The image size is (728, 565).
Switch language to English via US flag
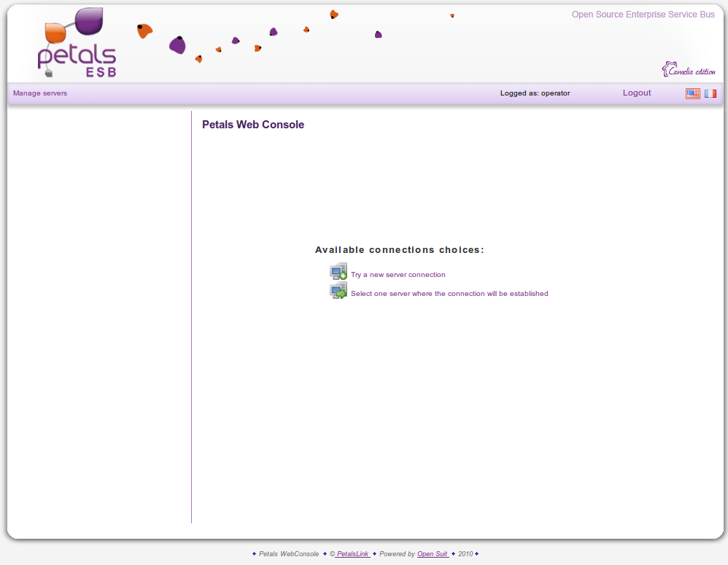(692, 93)
